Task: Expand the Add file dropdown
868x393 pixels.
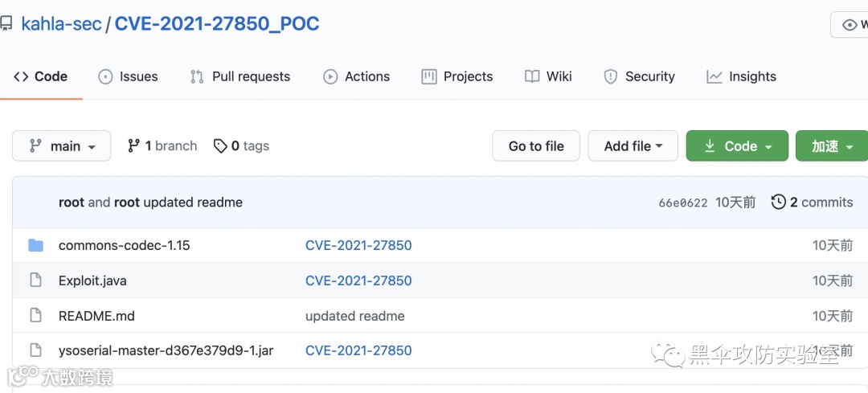Action: tap(633, 146)
